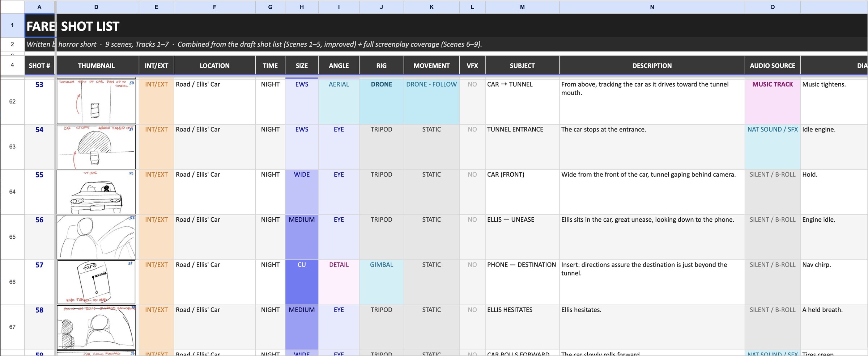The width and height of the screenshot is (868, 356).
Task: Select the shot number 53 cell
Action: [39, 101]
